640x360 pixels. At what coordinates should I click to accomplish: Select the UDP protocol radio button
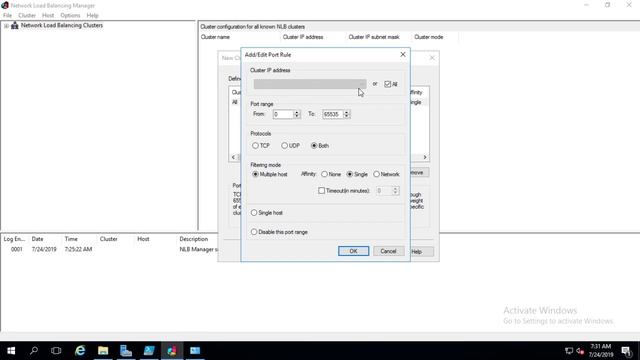pyautogui.click(x=284, y=145)
